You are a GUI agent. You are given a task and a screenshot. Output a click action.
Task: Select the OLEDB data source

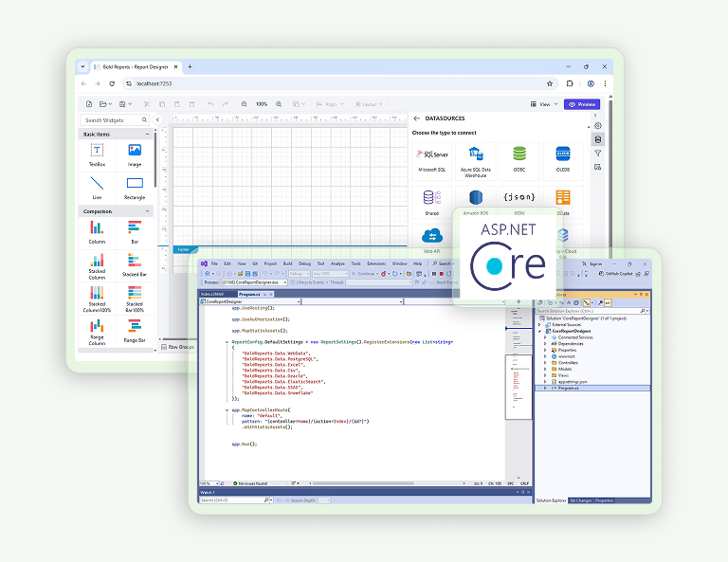click(x=563, y=161)
